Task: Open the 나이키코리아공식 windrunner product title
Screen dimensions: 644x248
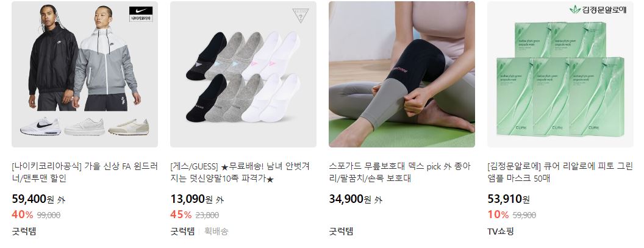Action: coord(85,172)
